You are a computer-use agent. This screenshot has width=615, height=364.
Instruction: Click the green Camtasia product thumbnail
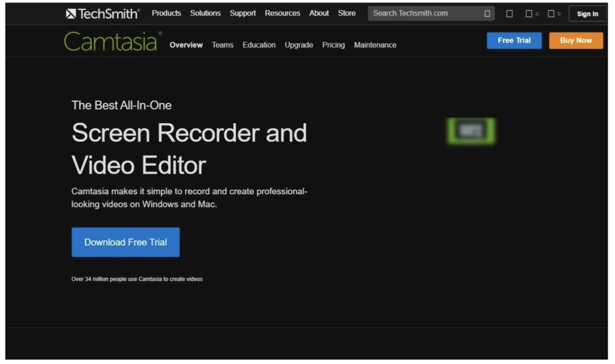[470, 130]
